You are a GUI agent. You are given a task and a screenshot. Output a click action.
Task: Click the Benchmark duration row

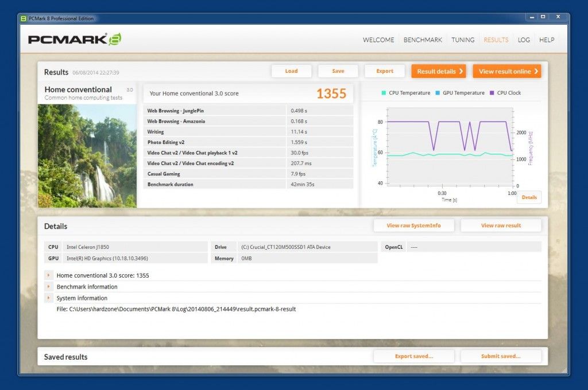coord(248,184)
